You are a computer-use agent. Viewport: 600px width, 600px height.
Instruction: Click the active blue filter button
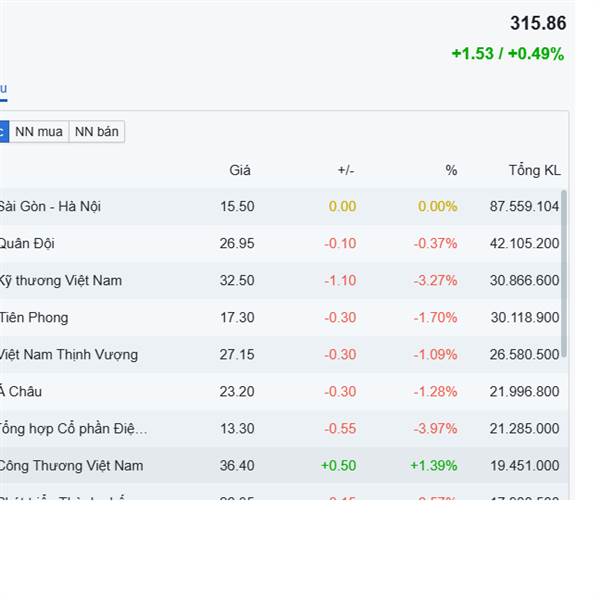click(x=3, y=132)
